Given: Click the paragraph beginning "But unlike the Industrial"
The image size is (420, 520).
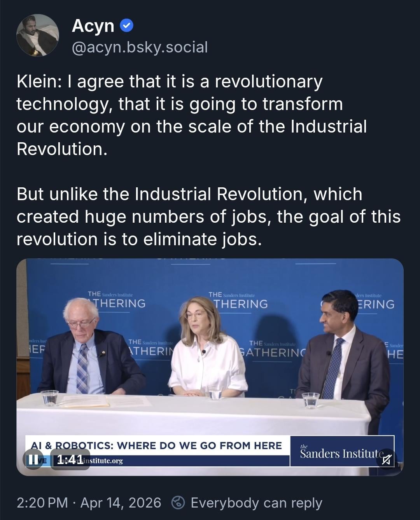Looking at the screenshot, I should (x=208, y=216).
